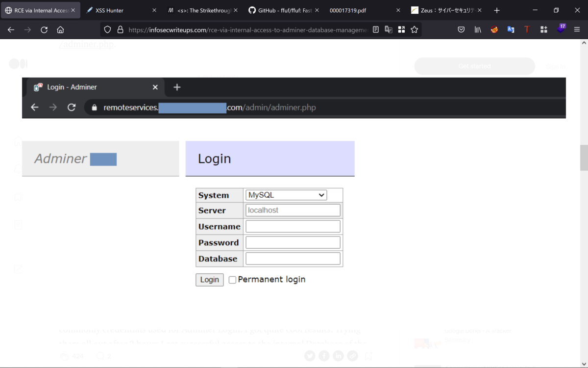Click the Login button under the form
The width and height of the screenshot is (588, 368).
pos(210,280)
